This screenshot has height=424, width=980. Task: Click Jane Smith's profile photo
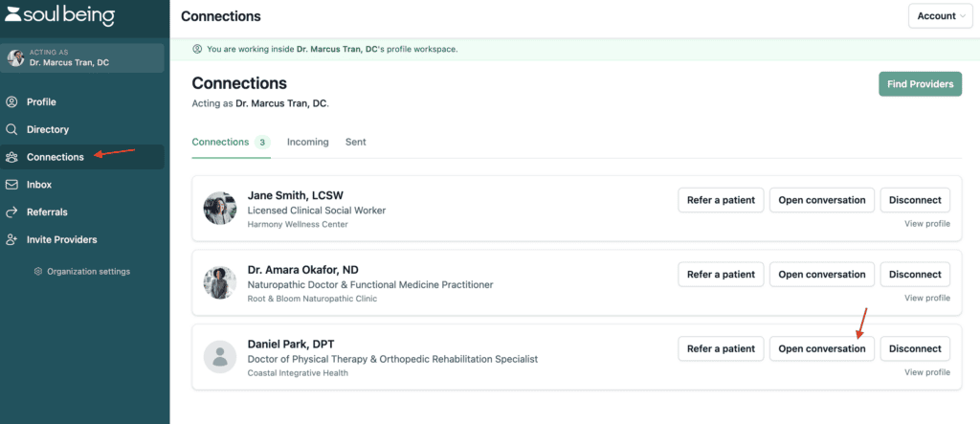(x=220, y=209)
